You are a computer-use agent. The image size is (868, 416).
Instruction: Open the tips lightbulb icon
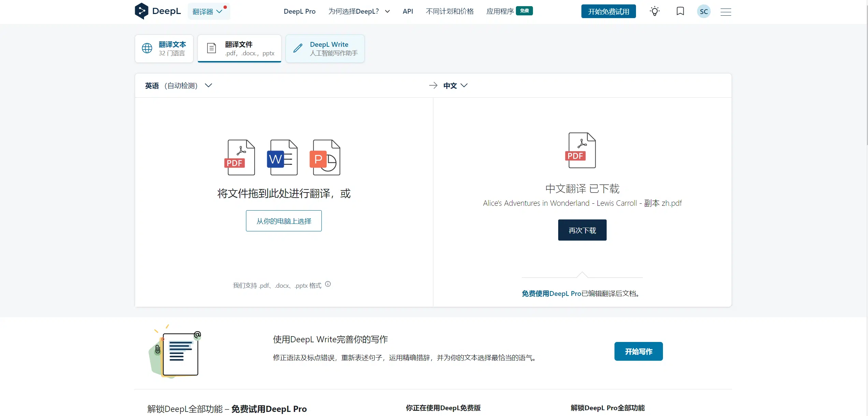[654, 11]
